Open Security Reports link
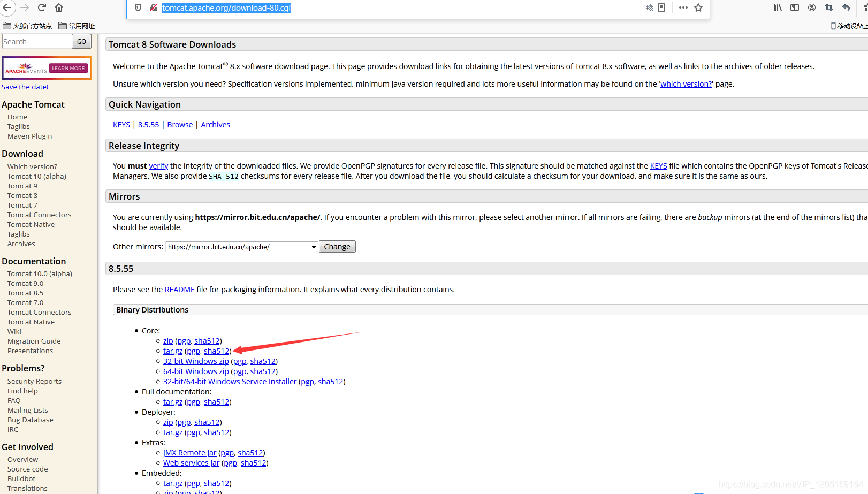Screen dimensions: 868x494 pyautogui.click(x=34, y=382)
